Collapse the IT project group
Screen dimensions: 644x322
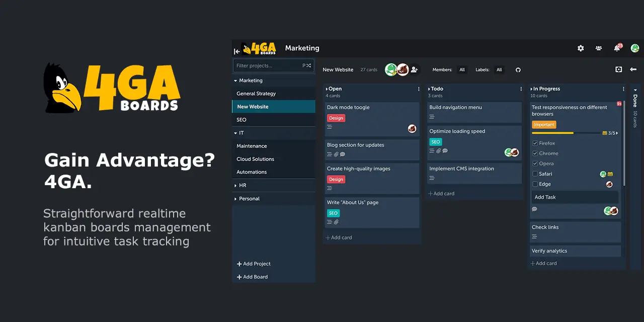pos(235,133)
